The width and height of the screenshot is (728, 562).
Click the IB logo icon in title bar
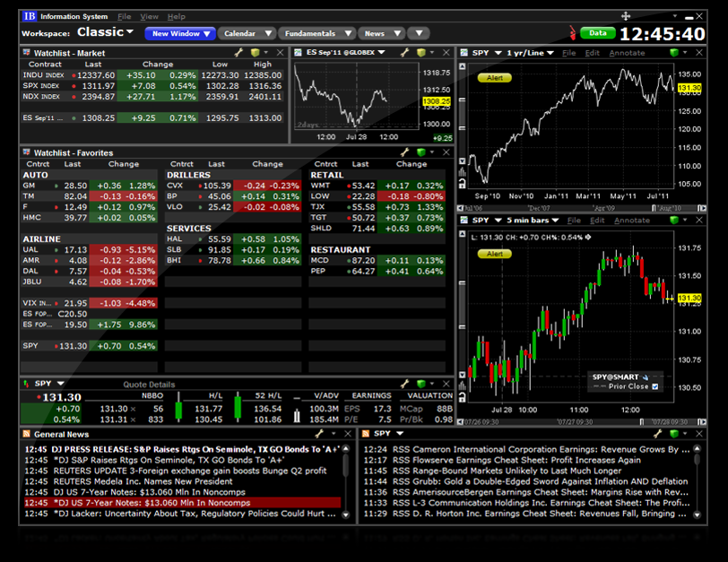click(30, 16)
